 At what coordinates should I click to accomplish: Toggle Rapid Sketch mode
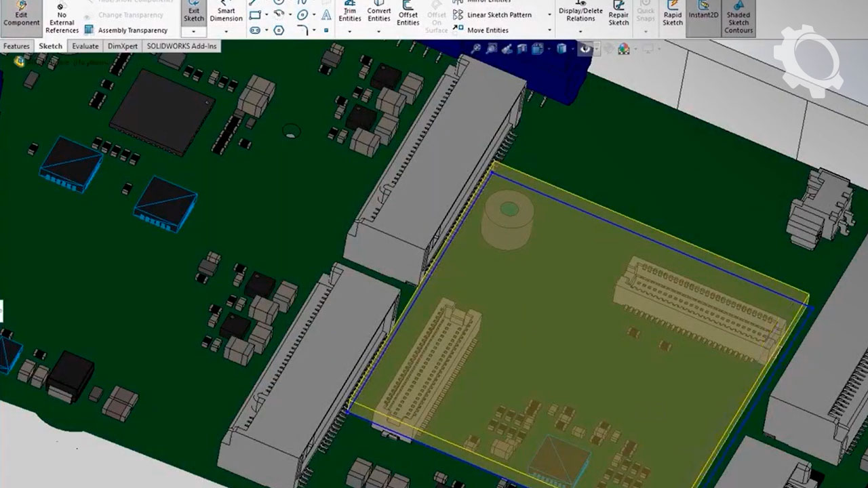[x=672, y=14]
